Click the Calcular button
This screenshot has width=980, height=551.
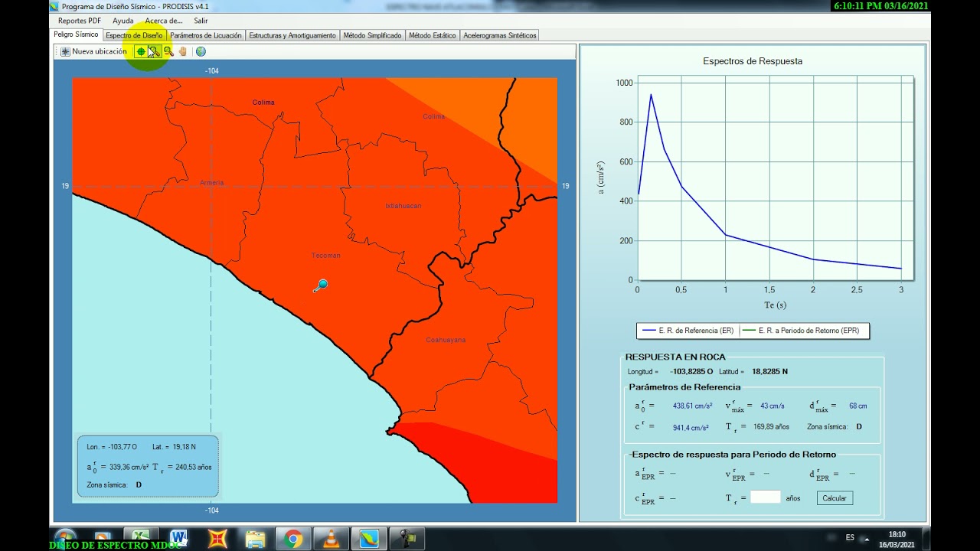835,498
